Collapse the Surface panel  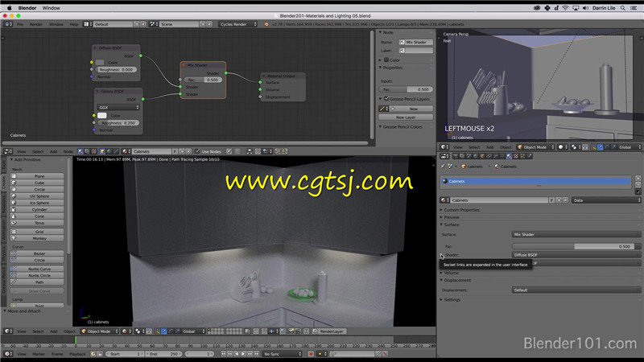point(451,224)
